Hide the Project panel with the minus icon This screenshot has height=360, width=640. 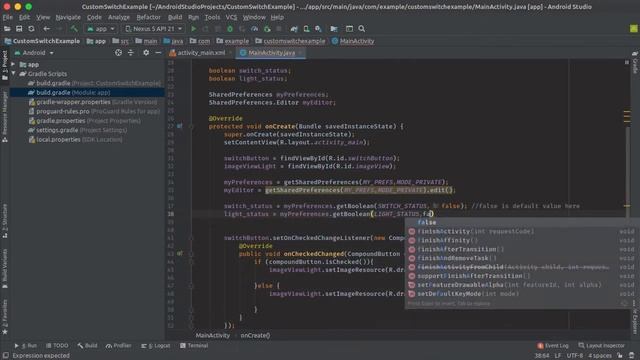(x=158, y=53)
